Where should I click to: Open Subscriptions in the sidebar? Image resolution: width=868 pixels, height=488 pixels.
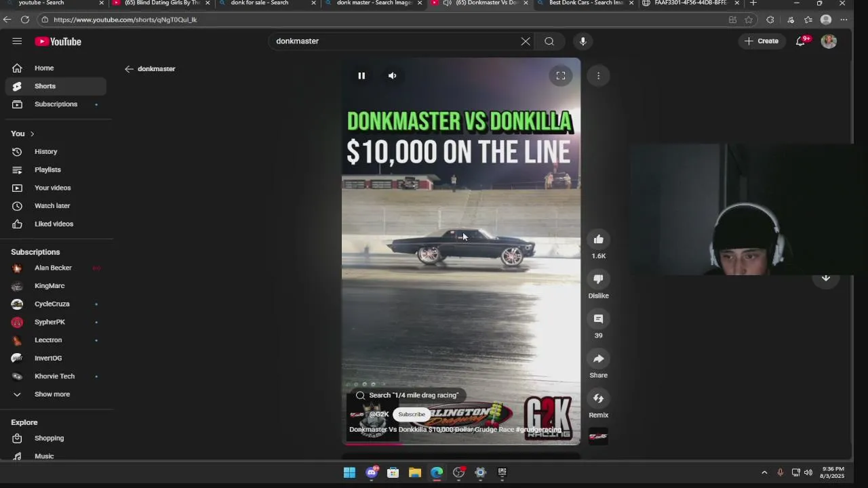click(x=56, y=104)
